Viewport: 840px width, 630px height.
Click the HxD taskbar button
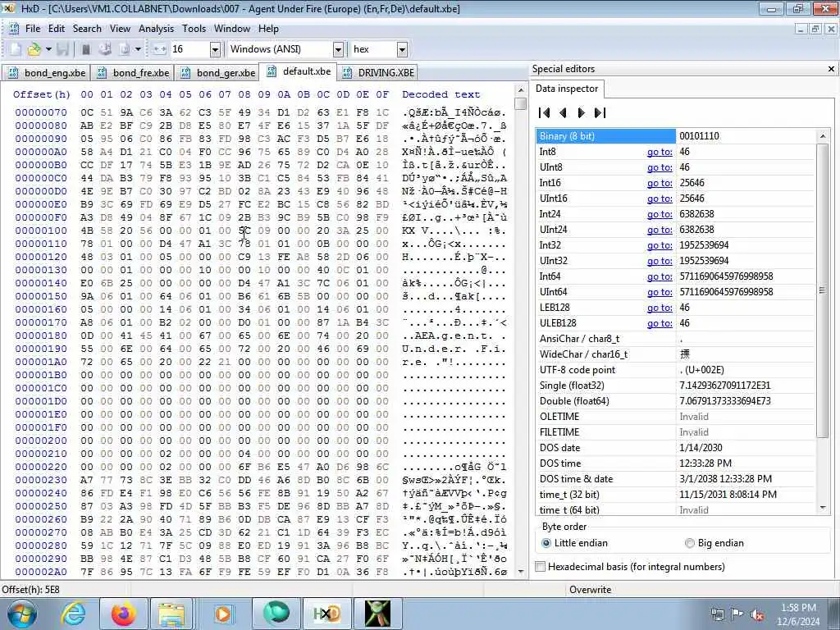[326, 614]
